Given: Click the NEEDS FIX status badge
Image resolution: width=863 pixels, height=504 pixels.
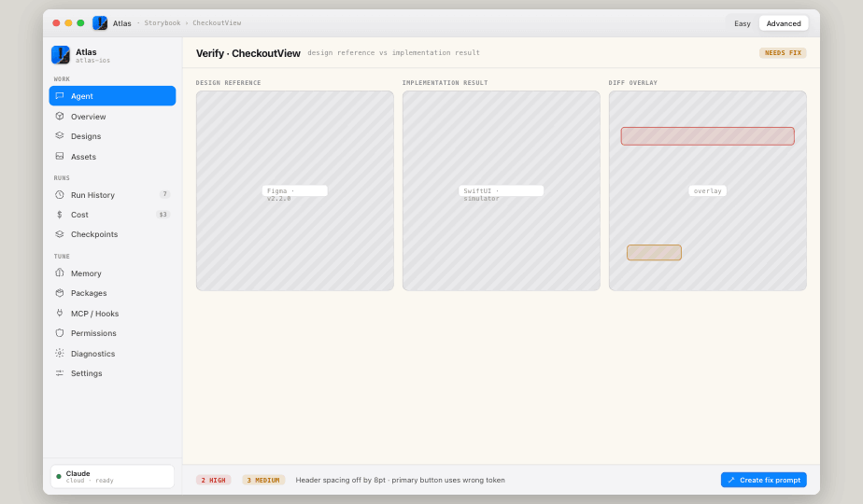Looking at the screenshot, I should 783,53.
